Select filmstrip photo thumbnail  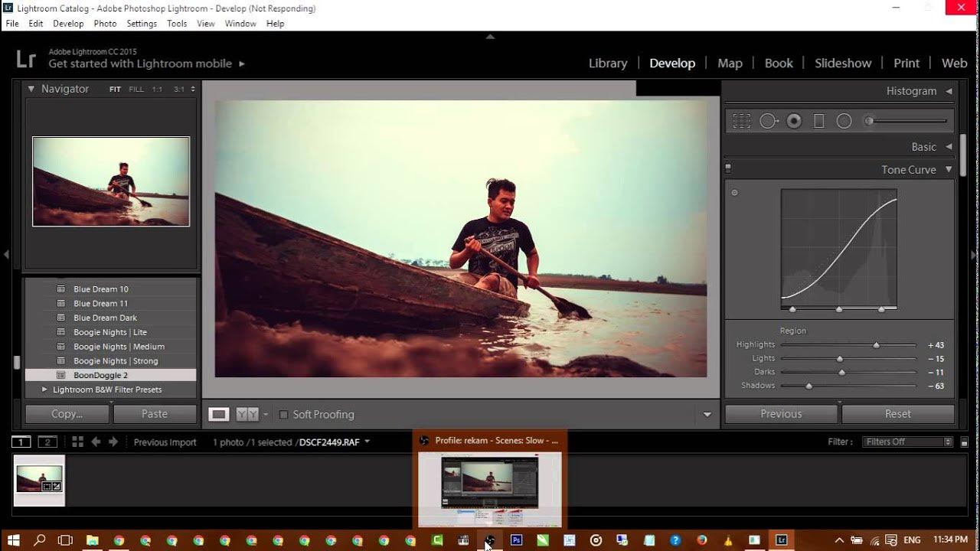40,479
